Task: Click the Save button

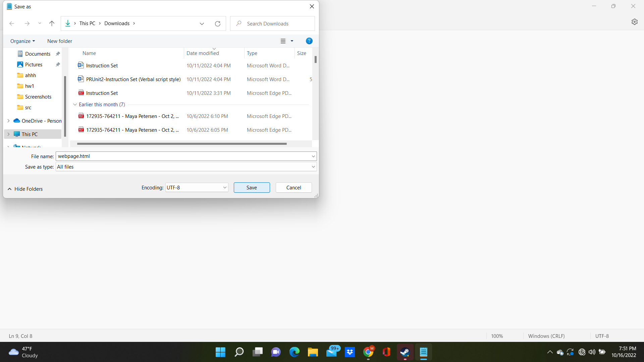Action: 252,187
